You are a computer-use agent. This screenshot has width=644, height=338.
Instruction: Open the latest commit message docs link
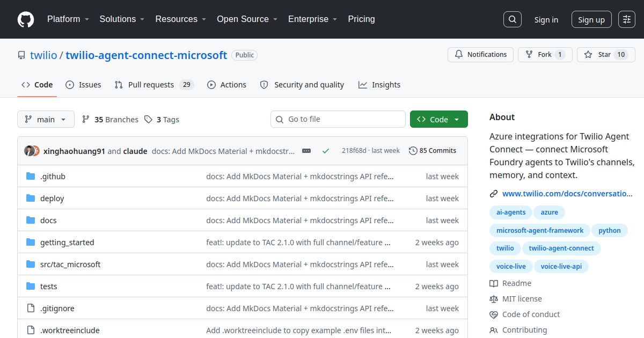[x=223, y=151]
